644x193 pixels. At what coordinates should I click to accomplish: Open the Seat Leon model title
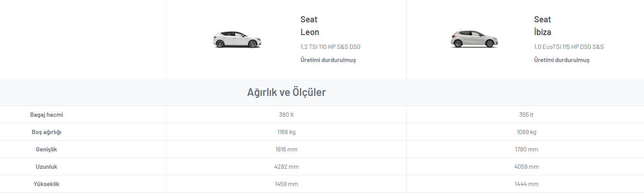coord(310,26)
